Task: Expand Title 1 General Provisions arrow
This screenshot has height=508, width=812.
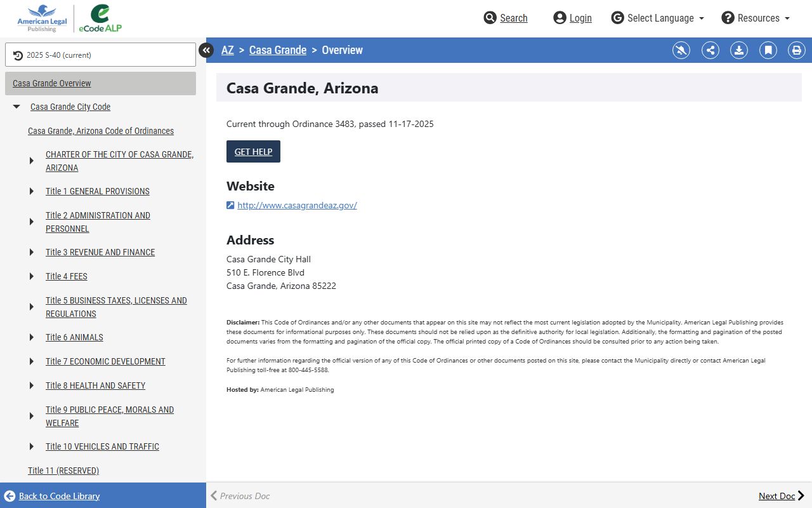Action: tap(32, 191)
